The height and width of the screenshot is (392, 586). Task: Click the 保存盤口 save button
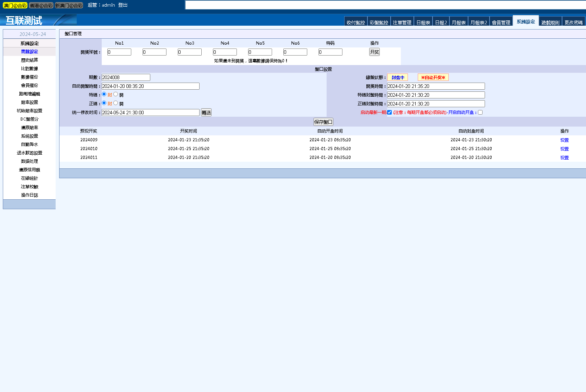pyautogui.click(x=323, y=122)
